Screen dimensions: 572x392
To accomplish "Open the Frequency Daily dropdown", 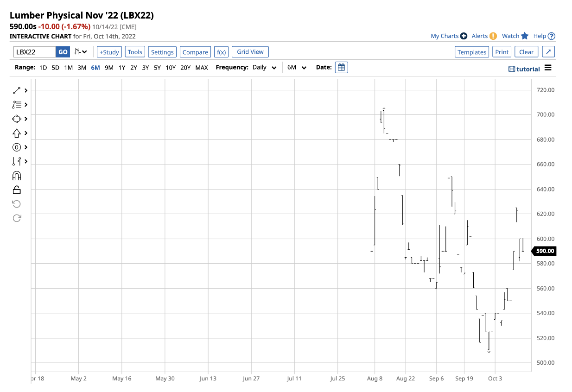I will click(265, 68).
